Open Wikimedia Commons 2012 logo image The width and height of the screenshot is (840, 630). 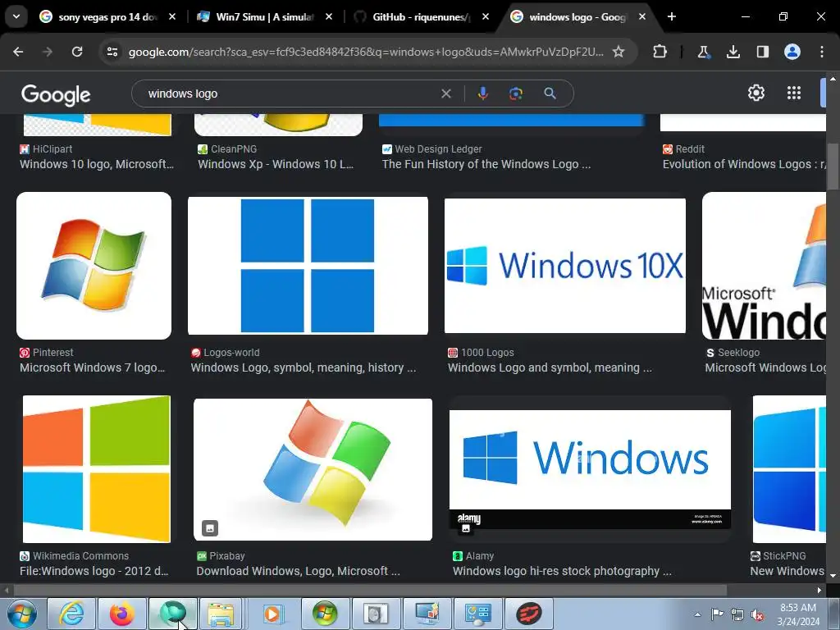click(97, 469)
